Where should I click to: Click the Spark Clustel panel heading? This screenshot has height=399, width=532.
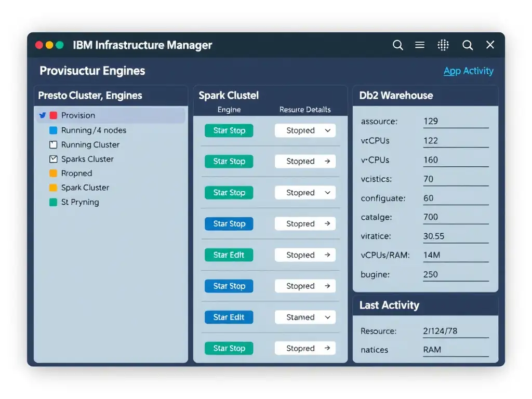pos(229,96)
